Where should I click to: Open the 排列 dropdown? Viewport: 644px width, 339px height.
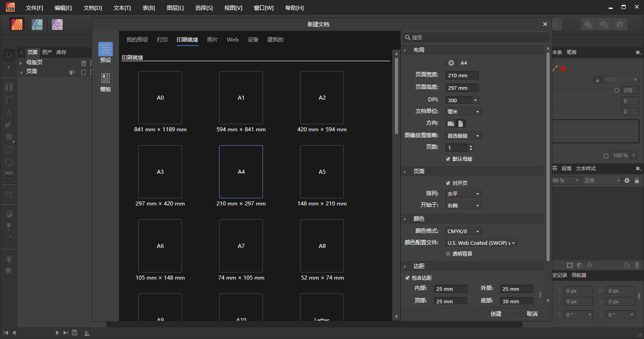point(463,194)
